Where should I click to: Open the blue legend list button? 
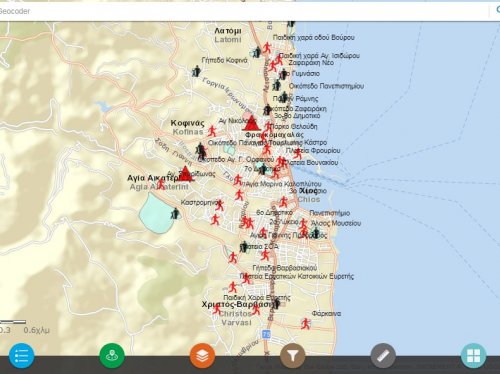21,356
